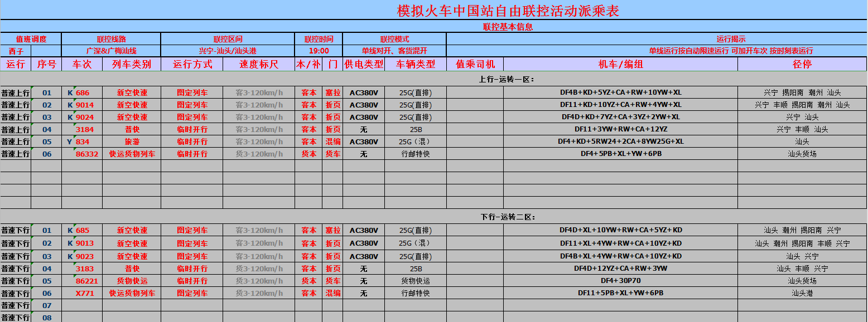Select the 兴宁-汕头/汕头港 section cell
868x322 pixels.
228,51
